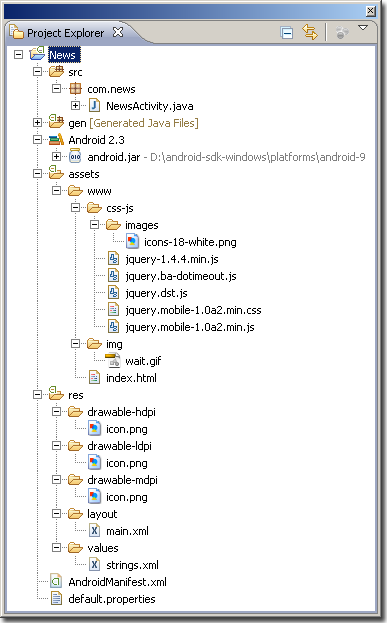This screenshot has width=387, height=623.
Task: Click AndroidManifest.xml file icon
Action: 56,582
